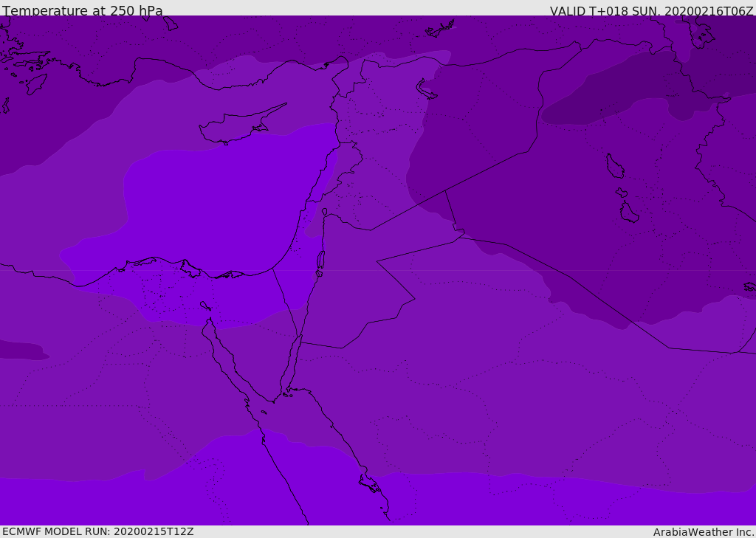Viewport: 756px width, 538px height.
Task: Click the 'VALID T+018 SUN. 20200216T06Z' label
Action: pyautogui.click(x=651, y=11)
